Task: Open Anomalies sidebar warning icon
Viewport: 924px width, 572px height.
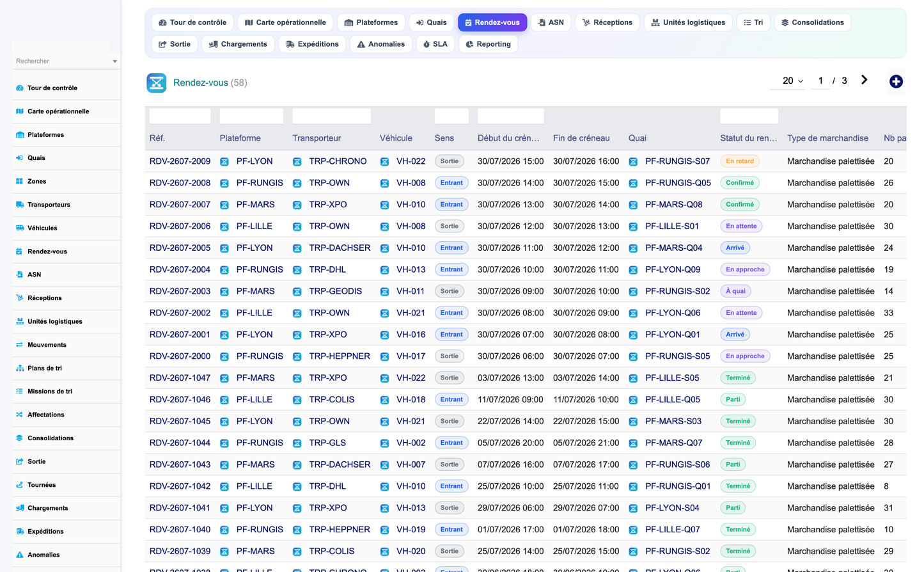Action: click(x=20, y=555)
